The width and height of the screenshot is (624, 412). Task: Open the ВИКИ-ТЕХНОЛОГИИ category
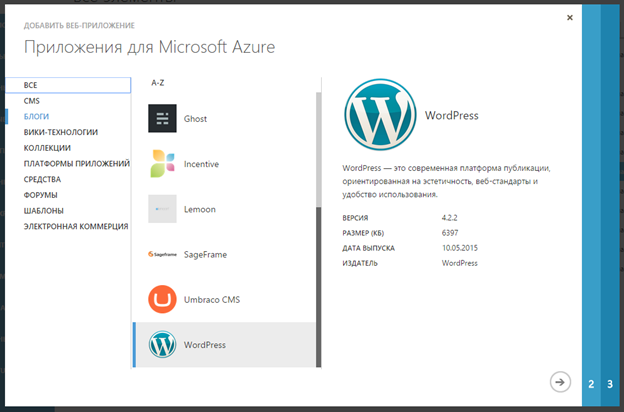(61, 132)
